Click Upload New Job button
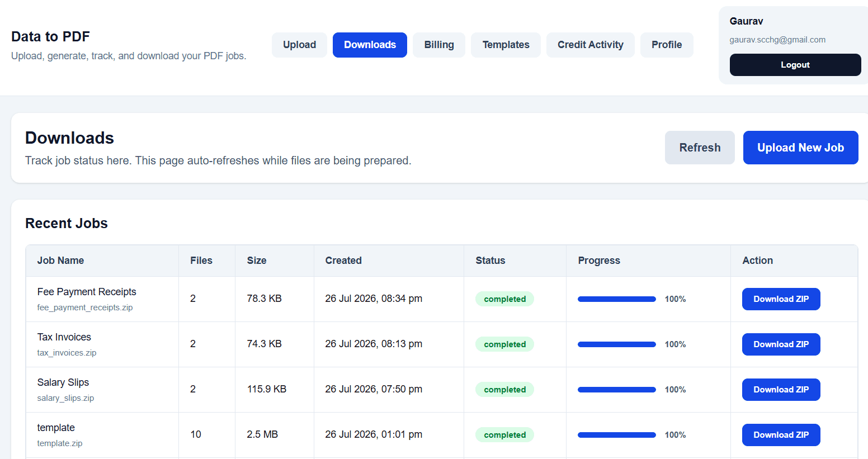868x459 pixels. pos(800,148)
